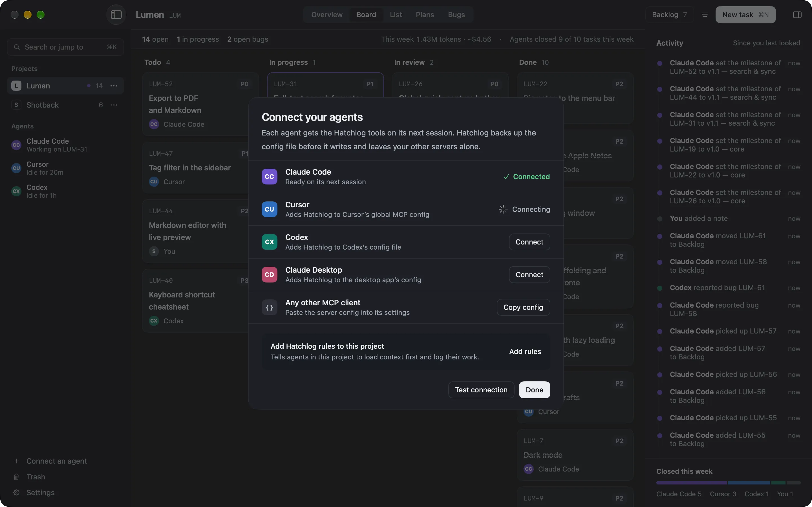Open Settings gear in the sidebar
The height and width of the screenshot is (507, 812).
[16, 493]
